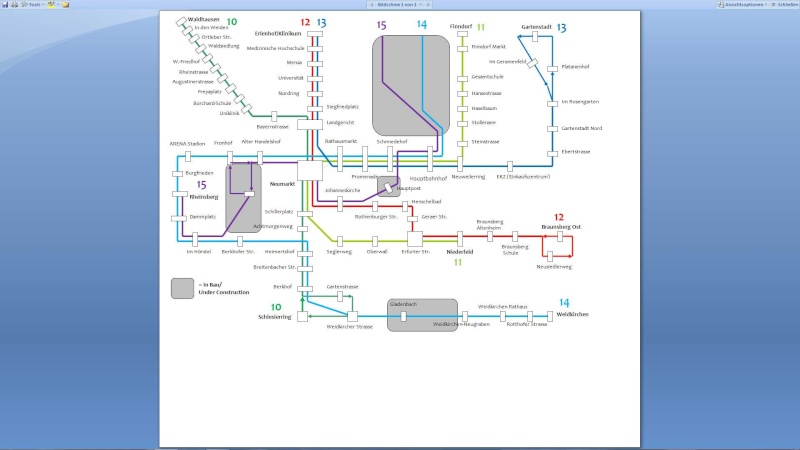Click the Erlenhof/Klinikum station label

pyautogui.click(x=278, y=34)
